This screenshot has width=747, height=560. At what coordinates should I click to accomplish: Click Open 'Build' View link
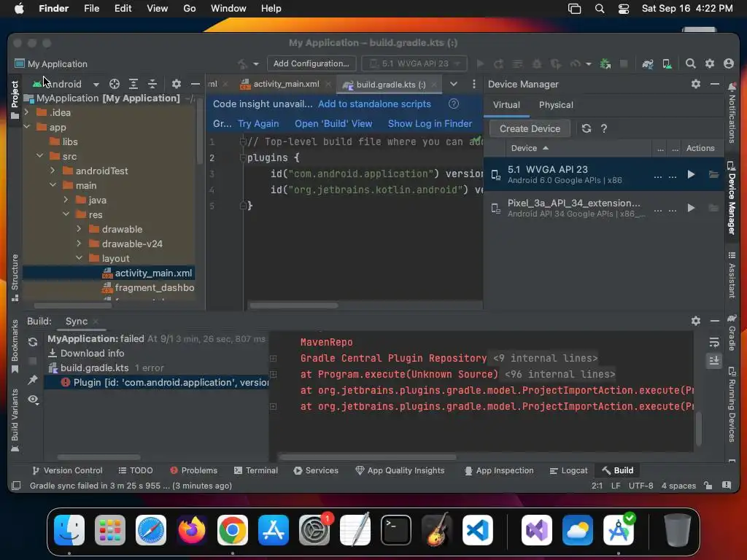[x=333, y=123]
